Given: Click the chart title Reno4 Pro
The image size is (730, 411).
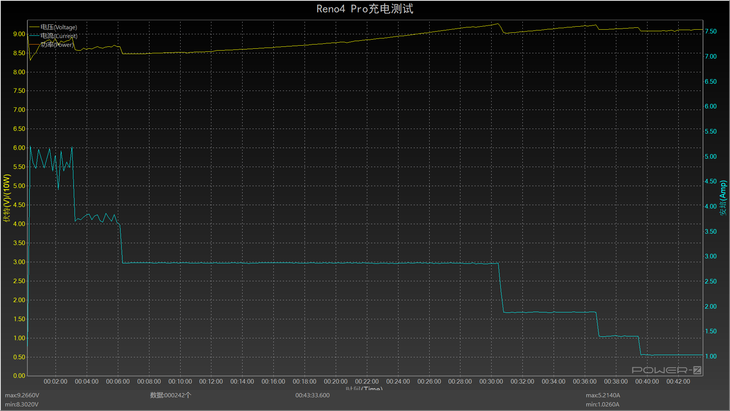Looking at the screenshot, I should coord(365,8).
